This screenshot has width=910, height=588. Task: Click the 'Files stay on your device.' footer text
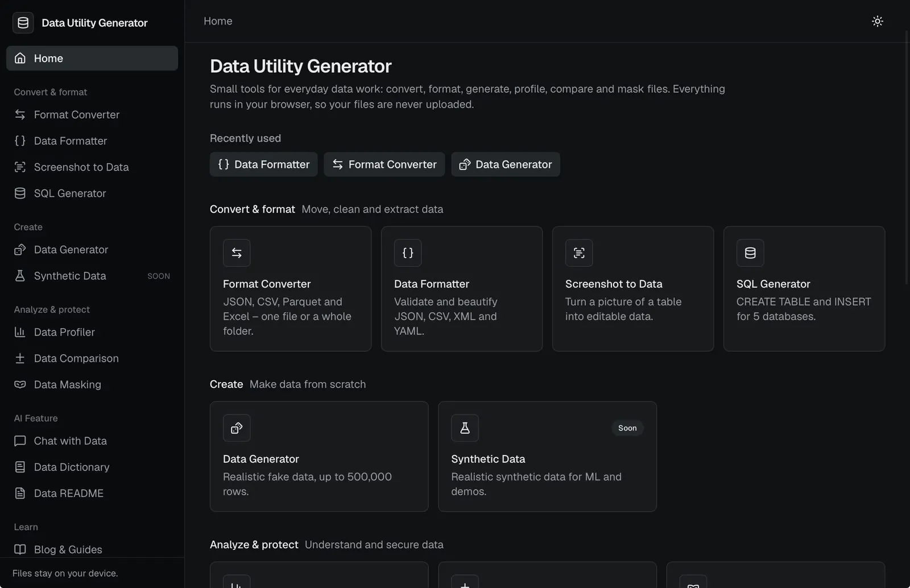pos(65,573)
